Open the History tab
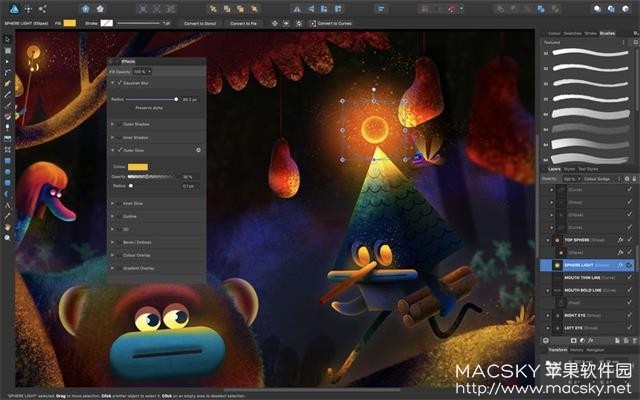 click(576, 350)
